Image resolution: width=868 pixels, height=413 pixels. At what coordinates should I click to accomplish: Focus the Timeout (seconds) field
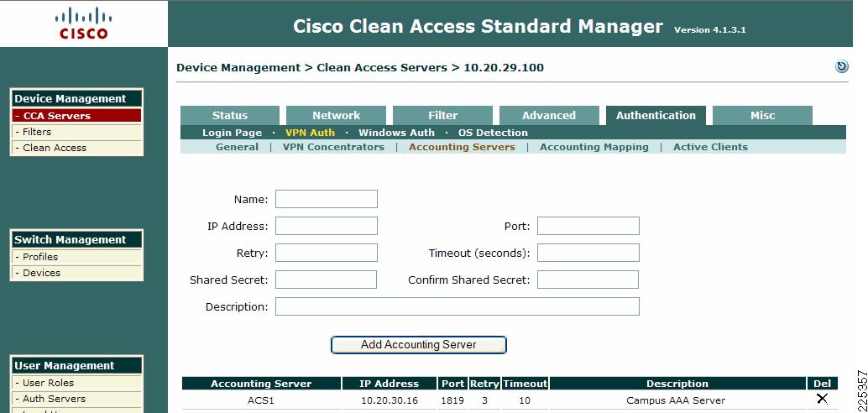pos(588,253)
